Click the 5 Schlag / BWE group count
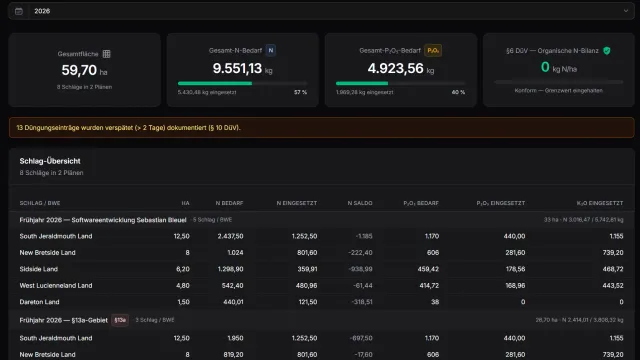 [212, 220]
